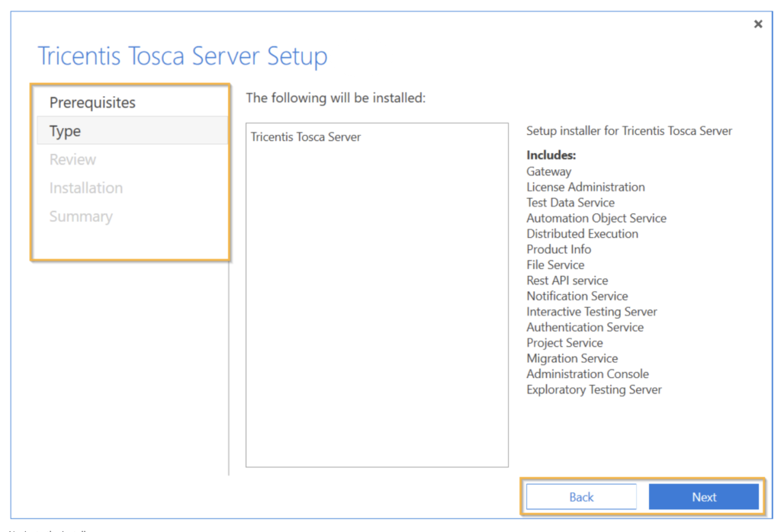
Task: Click Automation Object Service entry
Action: click(596, 218)
